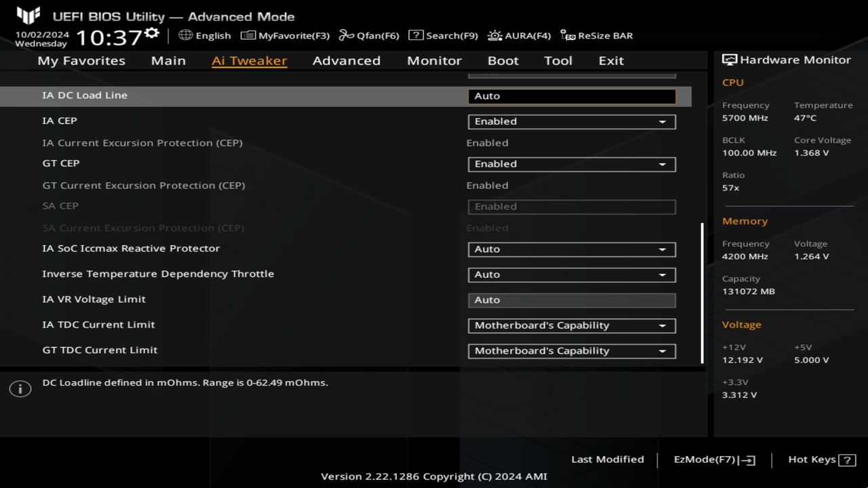Select IA SoC Iccmax Reactive Protector label
The image size is (868, 488).
[131, 249]
